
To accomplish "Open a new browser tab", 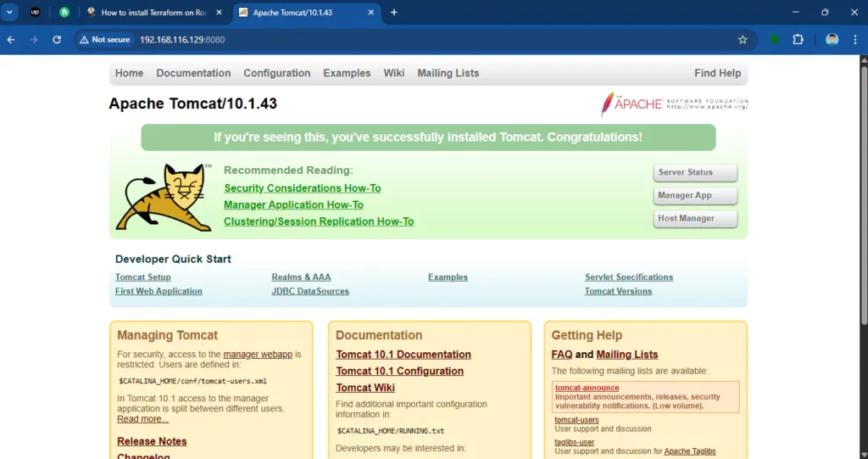I will pyautogui.click(x=393, y=12).
